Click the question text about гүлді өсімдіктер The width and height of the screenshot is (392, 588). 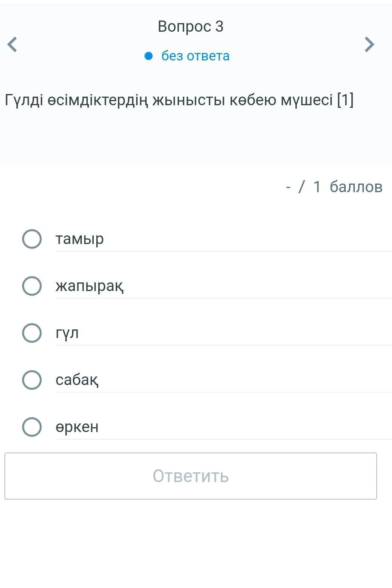(168, 100)
